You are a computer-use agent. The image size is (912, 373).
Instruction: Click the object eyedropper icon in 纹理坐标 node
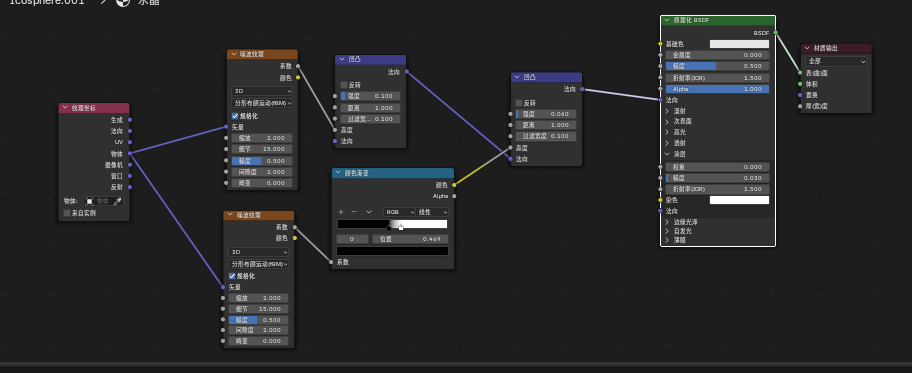117,201
